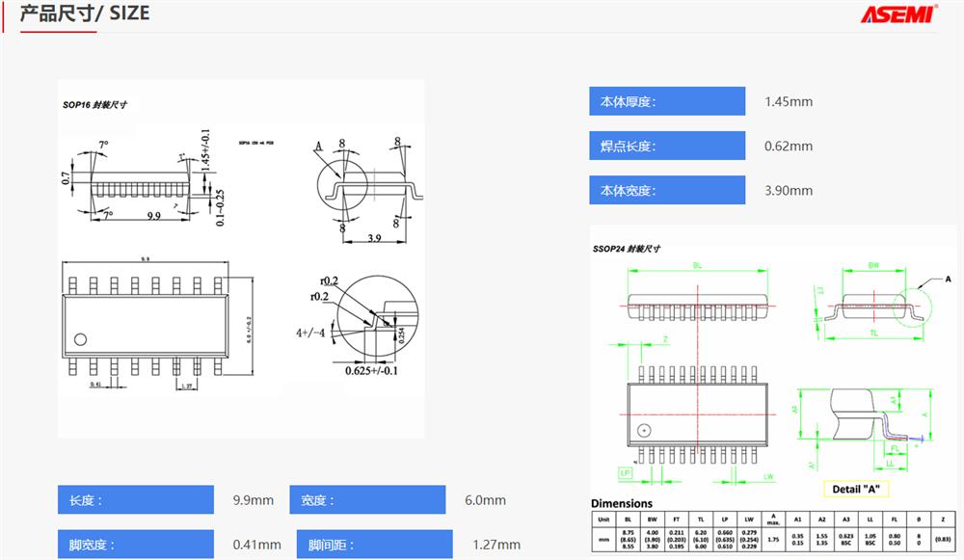964x560 pixels.
Task: Click the SSOP24 end-view drawing under BW
Action: 874,305
